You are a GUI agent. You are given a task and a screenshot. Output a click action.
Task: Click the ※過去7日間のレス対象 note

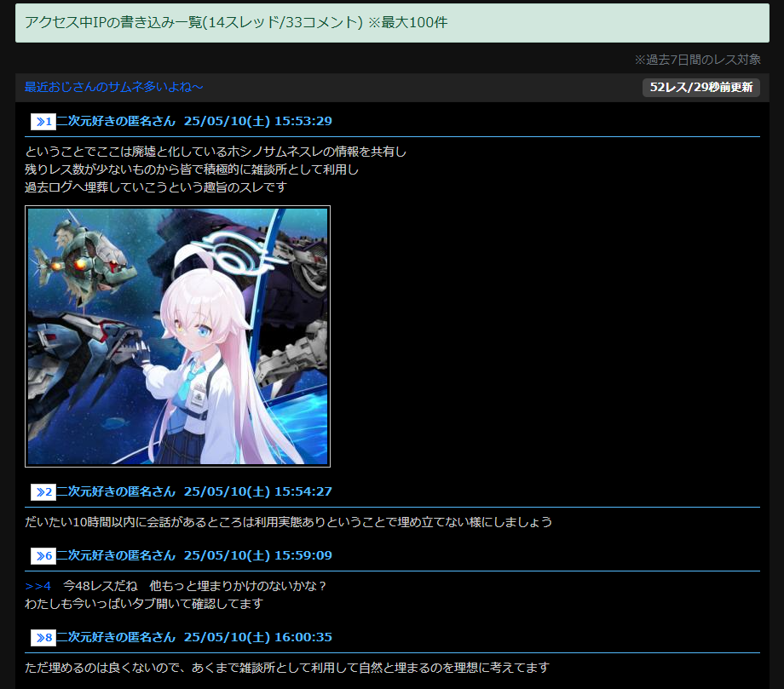[x=697, y=60]
